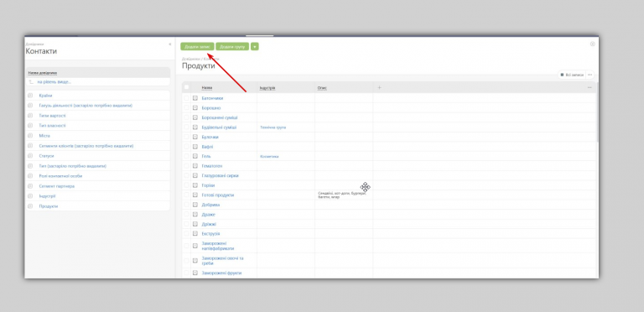Click the directory icon beside Індустрії
This screenshot has height=312, width=644.
[30, 196]
